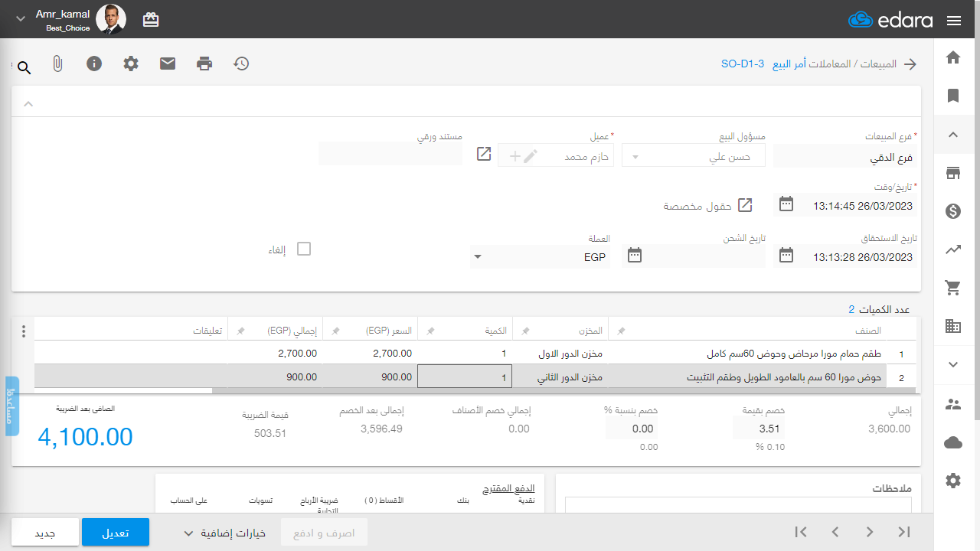The width and height of the screenshot is (980, 551).
Task: Collapse the order header panel chevron
Action: pos(28,103)
